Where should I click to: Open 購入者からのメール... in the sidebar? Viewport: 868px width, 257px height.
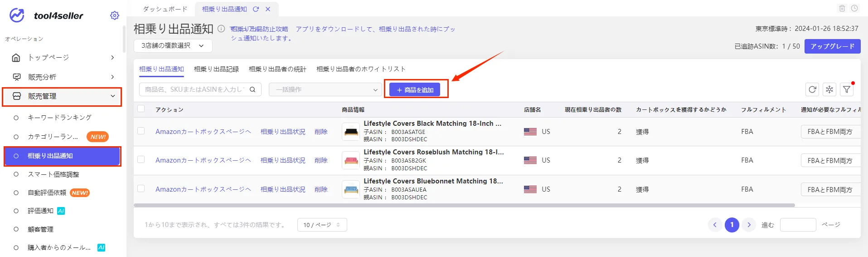tap(59, 247)
